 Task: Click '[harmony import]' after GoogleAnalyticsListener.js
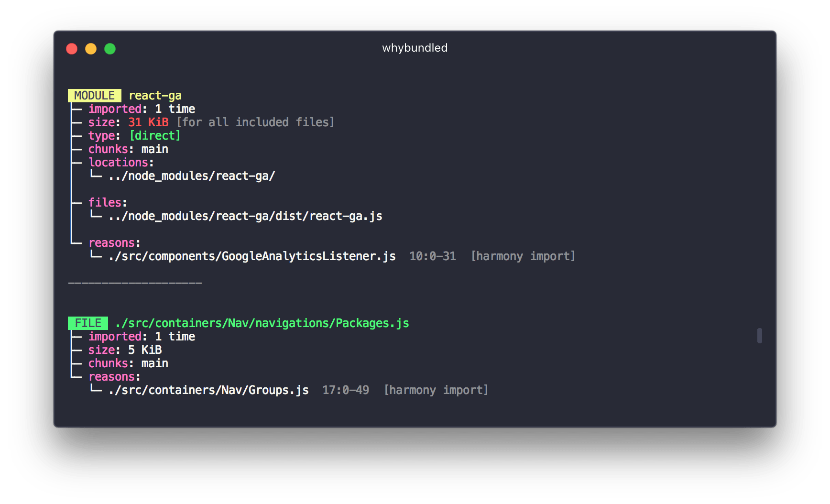coord(523,256)
